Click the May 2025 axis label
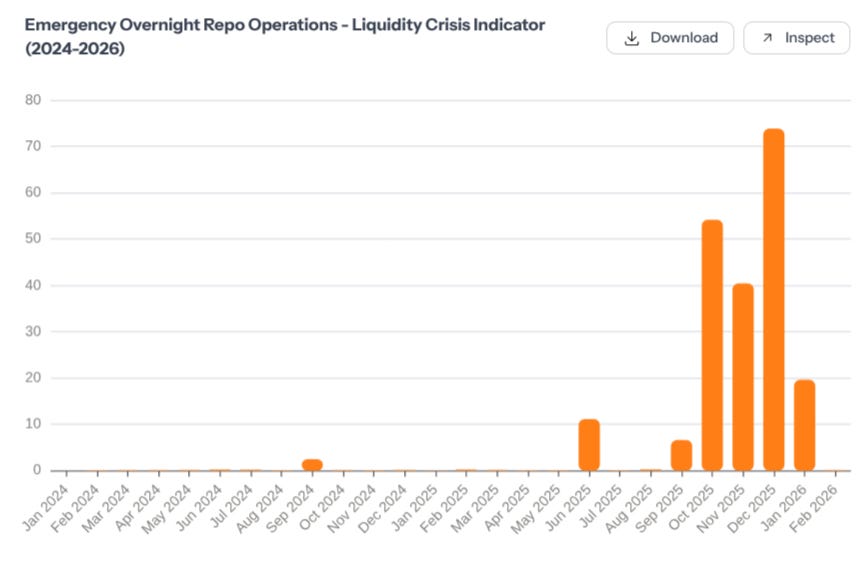This screenshot has height=564, width=865. click(x=537, y=508)
